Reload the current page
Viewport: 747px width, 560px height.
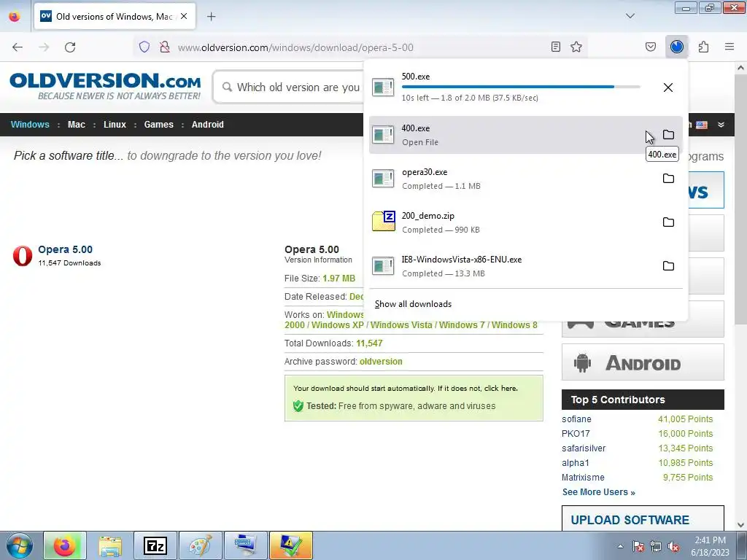70,47
